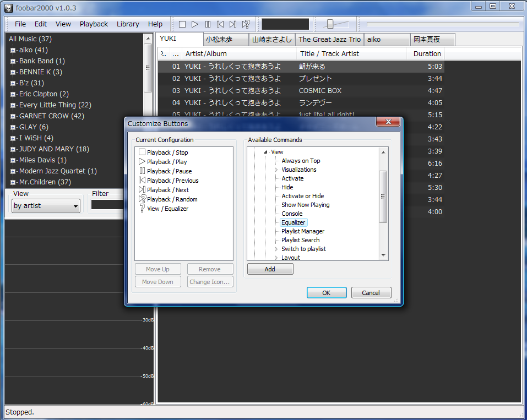Click the Next track icon in the toolbar

(x=232, y=24)
